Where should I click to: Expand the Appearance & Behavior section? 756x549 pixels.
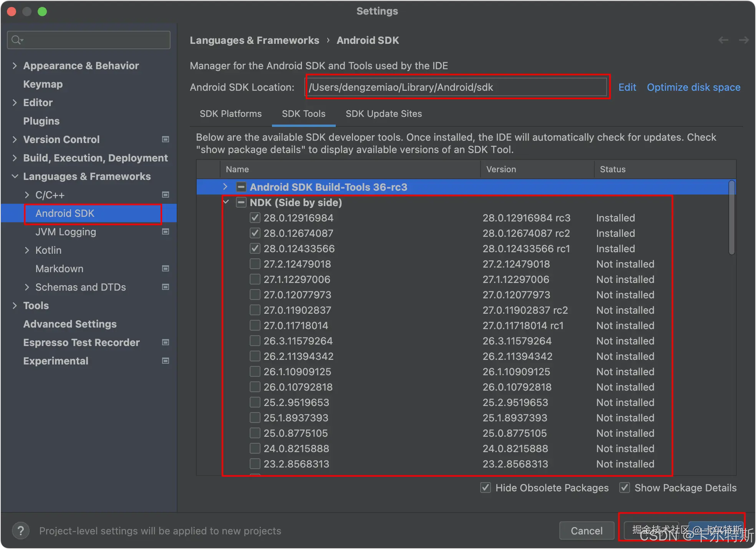pyautogui.click(x=15, y=66)
